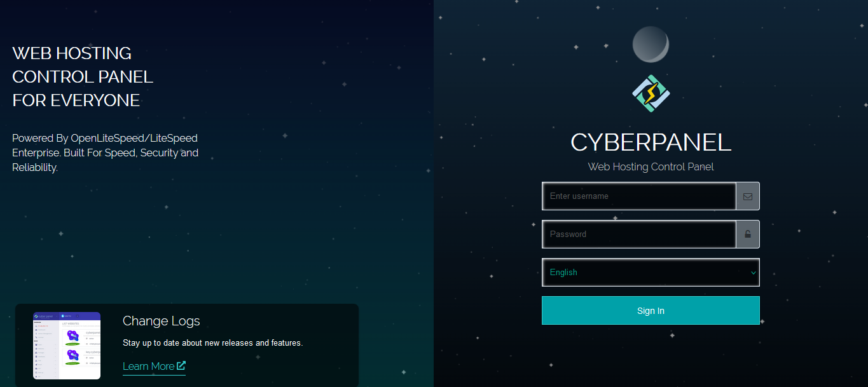The image size is (868, 387).
Task: Click the CyberPanel lightning bolt logo
Action: pyautogui.click(x=651, y=94)
